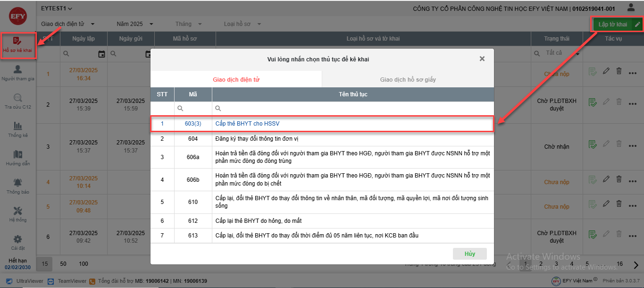Open the Hướng dẫn guide icon
644x288 pixels.
tap(18, 158)
